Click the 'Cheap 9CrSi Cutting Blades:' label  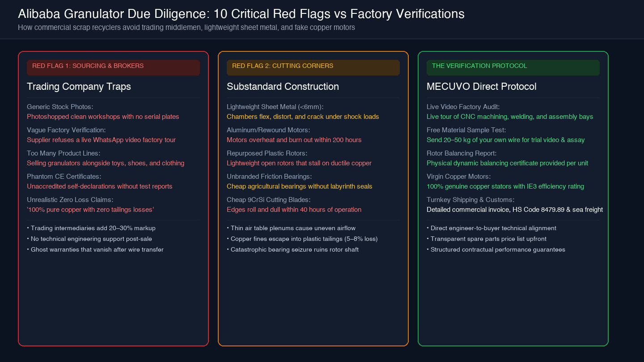(x=268, y=200)
